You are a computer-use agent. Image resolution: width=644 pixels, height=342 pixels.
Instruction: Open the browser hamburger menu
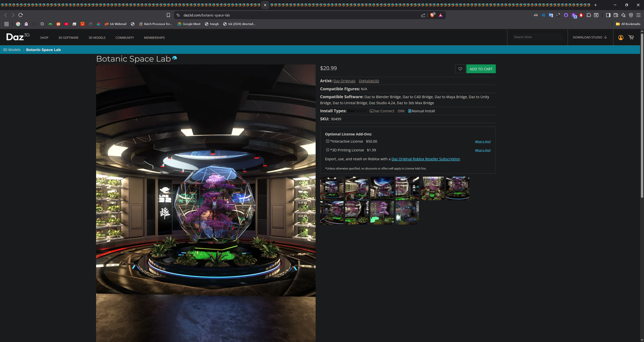point(638,15)
